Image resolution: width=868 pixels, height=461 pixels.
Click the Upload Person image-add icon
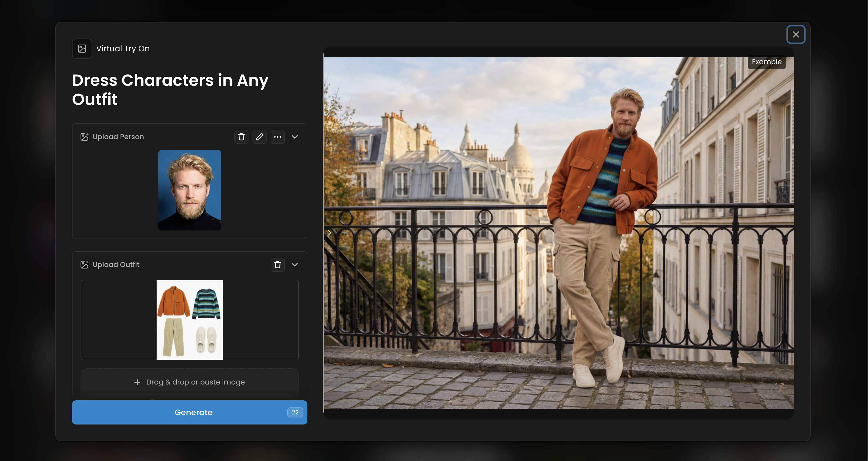tap(84, 137)
